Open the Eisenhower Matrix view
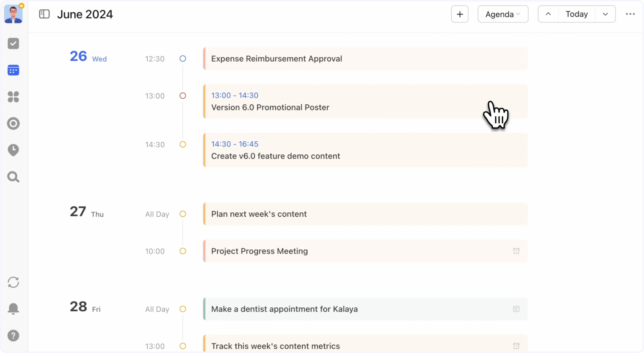The image size is (644, 353). tap(13, 97)
